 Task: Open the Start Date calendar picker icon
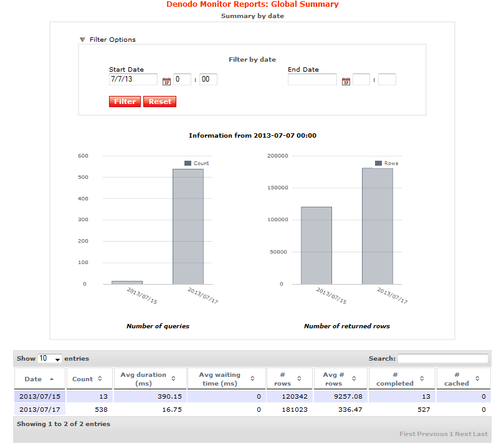166,82
